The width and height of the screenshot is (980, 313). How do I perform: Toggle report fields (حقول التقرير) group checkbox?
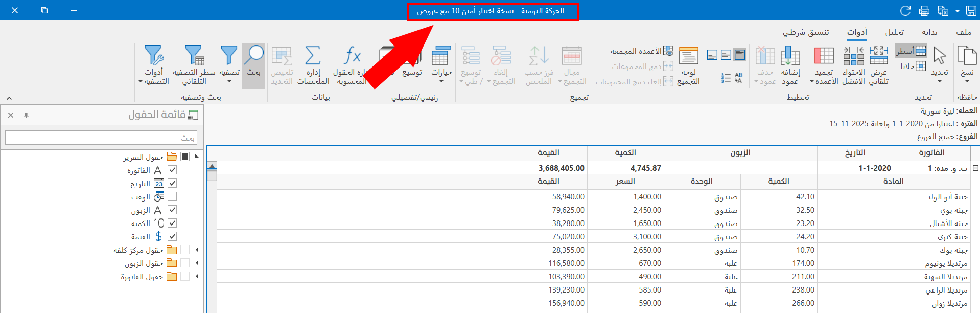[185, 156]
